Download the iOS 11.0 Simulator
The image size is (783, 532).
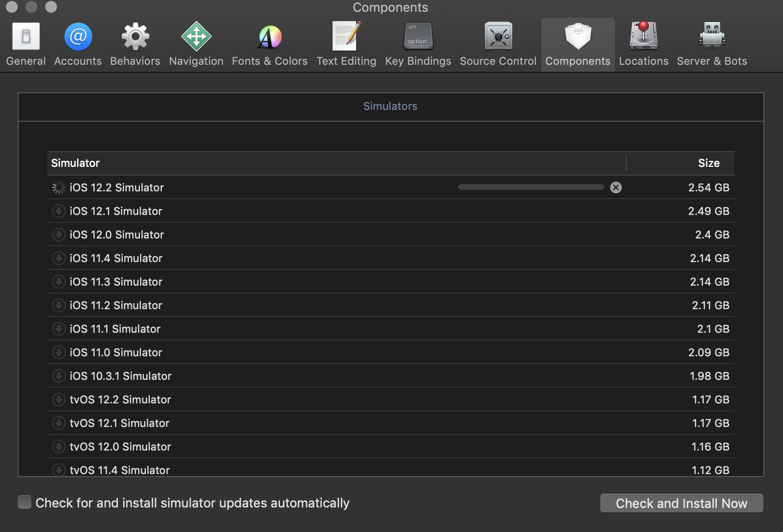click(58, 352)
